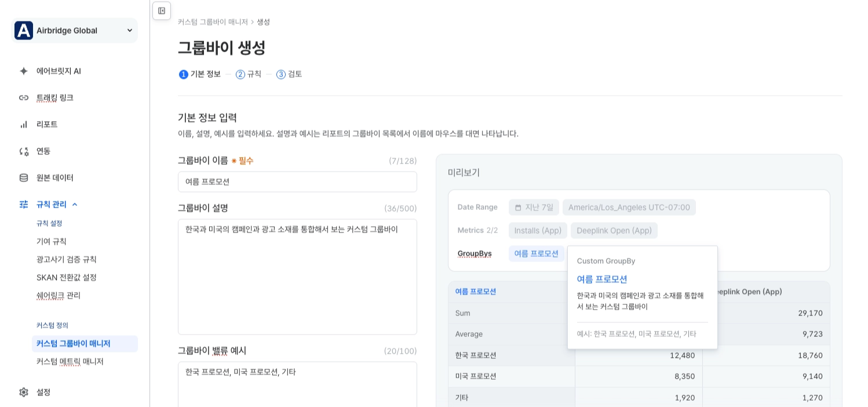Screen dimensions: 868x407
Task: Click the 연동 integration icon
Action: 24,151
